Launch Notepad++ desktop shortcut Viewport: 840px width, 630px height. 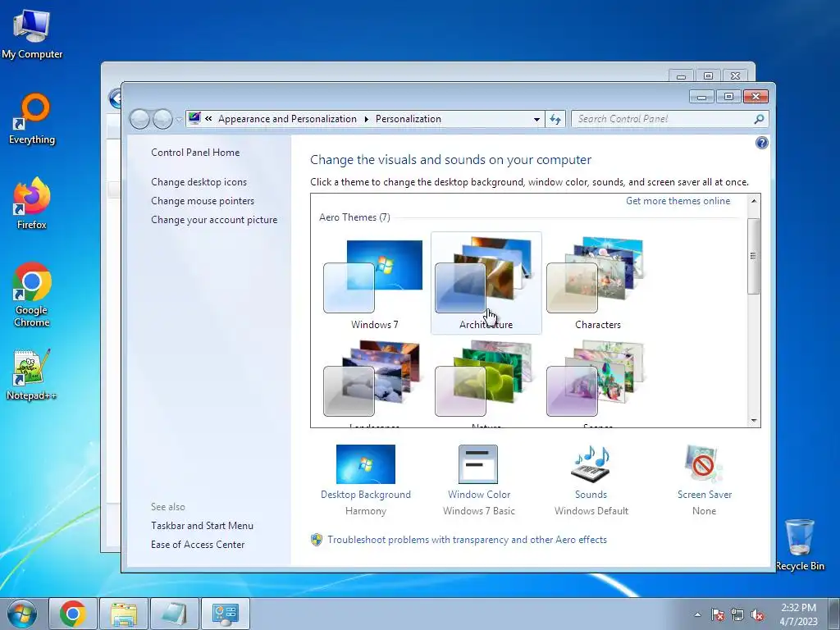click(32, 375)
